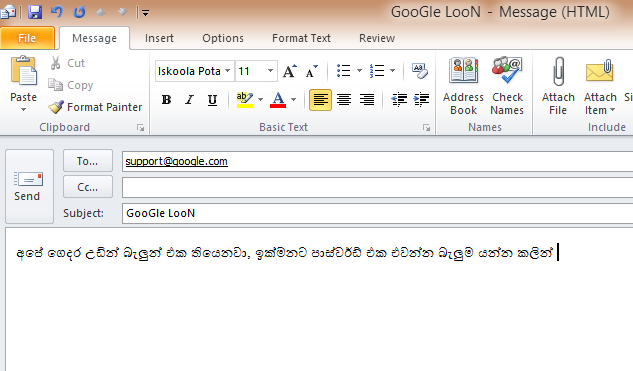
Task: Open the Clipboard pane launcher
Action: pyautogui.click(x=140, y=128)
